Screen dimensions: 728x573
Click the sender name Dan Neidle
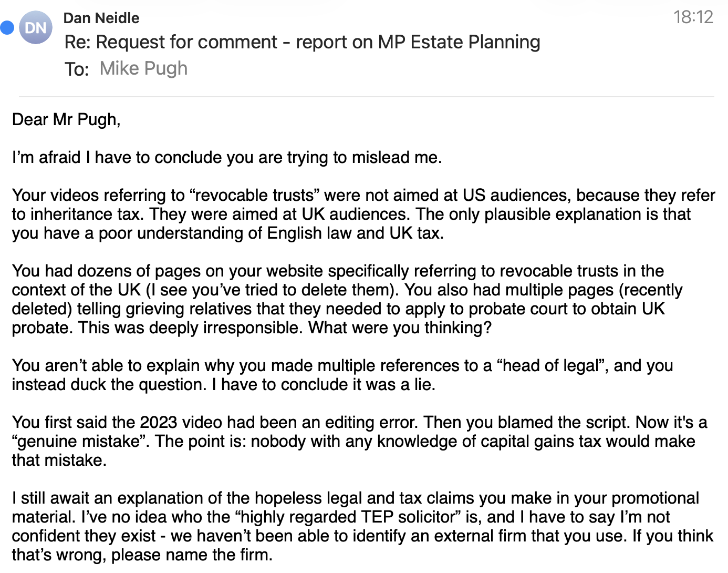pyautogui.click(x=101, y=18)
